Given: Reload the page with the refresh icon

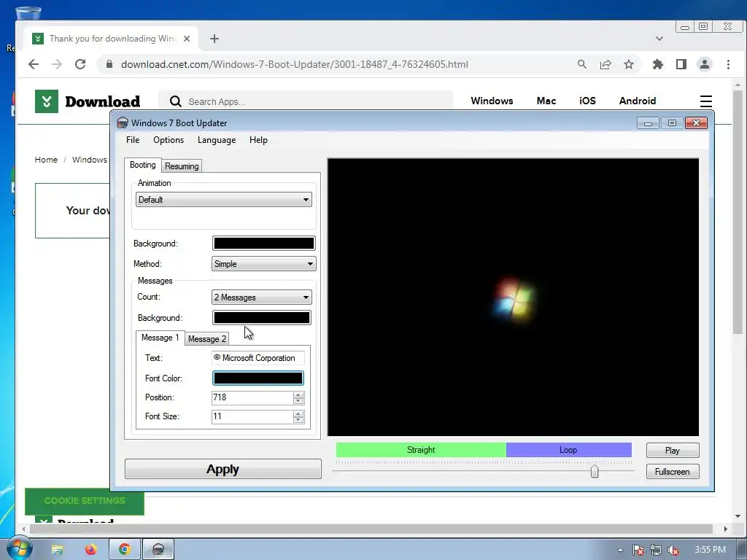Looking at the screenshot, I should click(x=80, y=64).
